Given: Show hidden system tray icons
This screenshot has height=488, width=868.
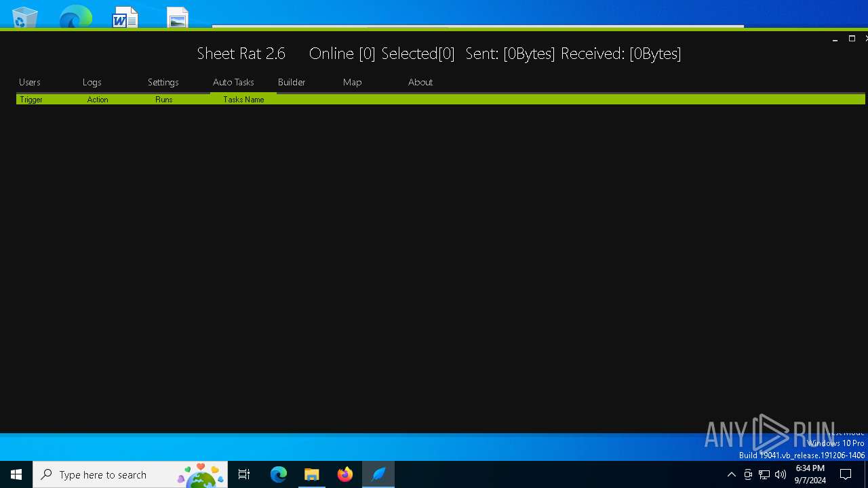Looking at the screenshot, I should 731,474.
